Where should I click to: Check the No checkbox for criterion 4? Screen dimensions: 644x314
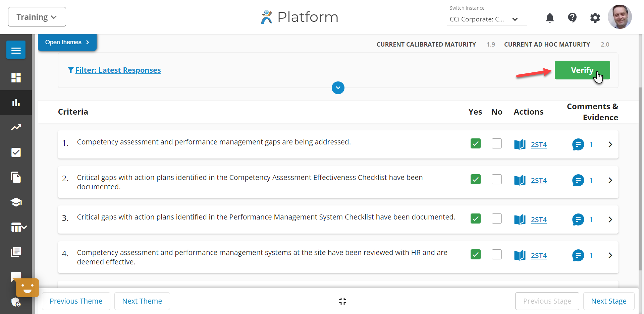pos(496,255)
